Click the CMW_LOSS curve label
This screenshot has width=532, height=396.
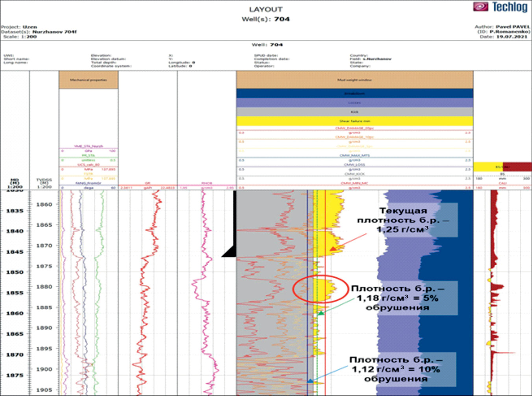click(x=354, y=165)
